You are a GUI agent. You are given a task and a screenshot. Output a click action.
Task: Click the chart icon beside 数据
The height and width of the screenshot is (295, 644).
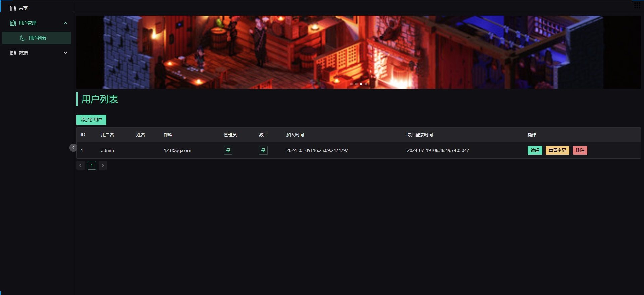(x=13, y=53)
